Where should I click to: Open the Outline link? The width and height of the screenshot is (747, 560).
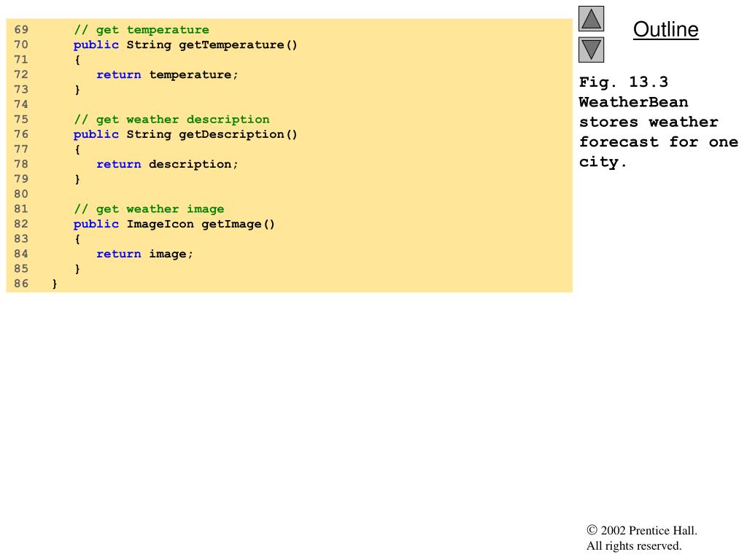click(665, 29)
